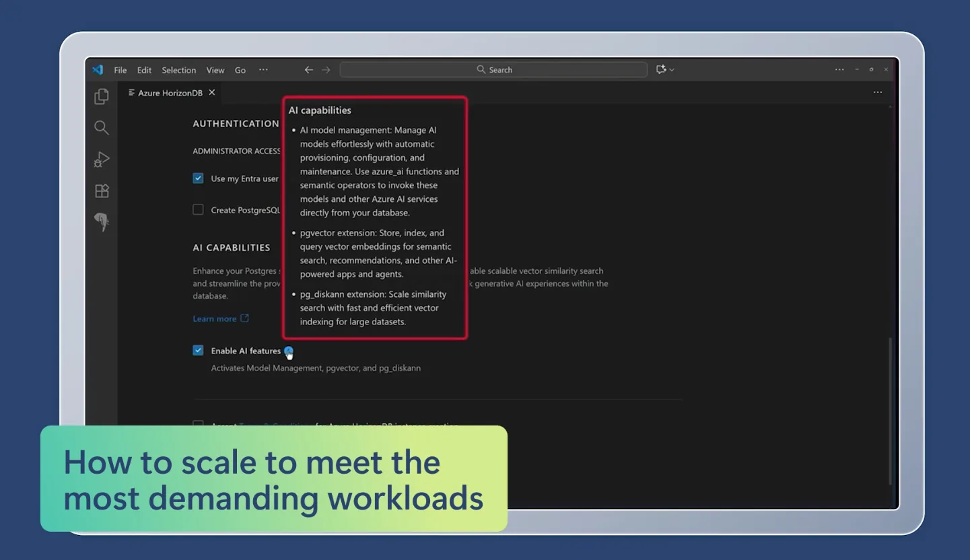The height and width of the screenshot is (560, 970).
Task: Open the Explorer panel in the sidebar
Action: pos(101,96)
